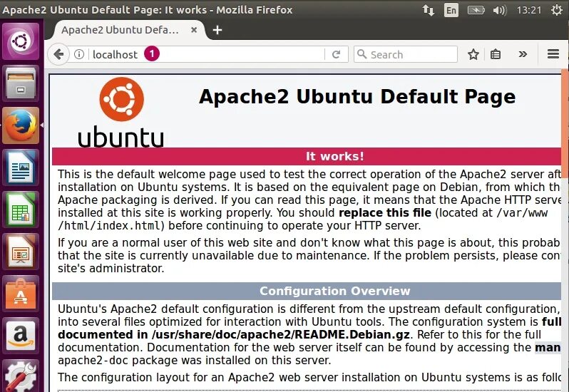569x392 pixels.
Task: Select the Apache2 Ubuntu Default tab
Action: pyautogui.click(x=126, y=30)
